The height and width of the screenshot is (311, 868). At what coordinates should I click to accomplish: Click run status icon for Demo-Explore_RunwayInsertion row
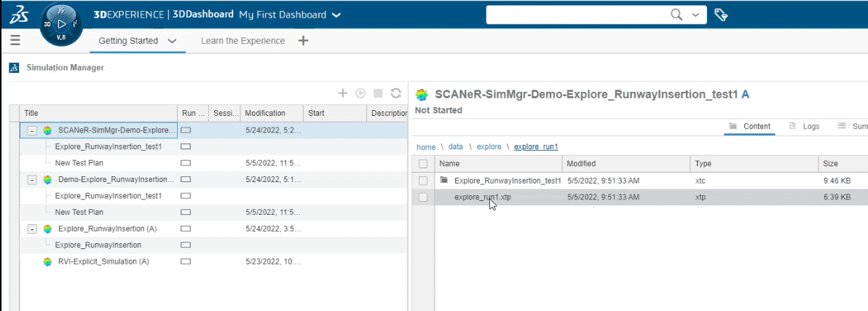point(186,179)
